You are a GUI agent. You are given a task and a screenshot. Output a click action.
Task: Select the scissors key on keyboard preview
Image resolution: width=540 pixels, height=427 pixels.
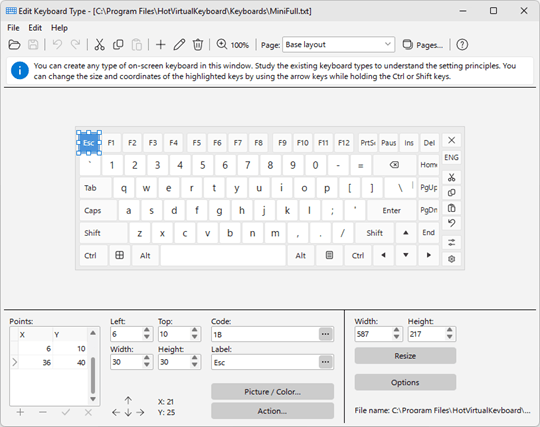click(451, 177)
